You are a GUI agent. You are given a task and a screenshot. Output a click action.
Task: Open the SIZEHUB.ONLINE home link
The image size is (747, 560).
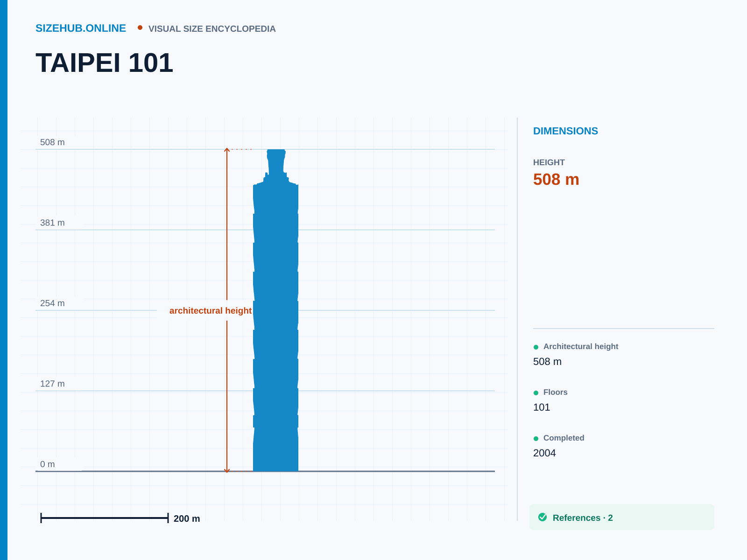click(81, 28)
